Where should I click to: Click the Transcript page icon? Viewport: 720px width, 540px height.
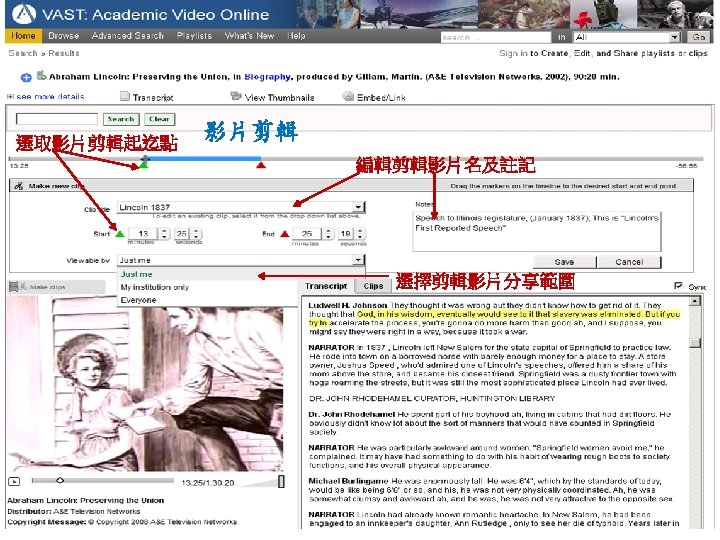(124, 96)
